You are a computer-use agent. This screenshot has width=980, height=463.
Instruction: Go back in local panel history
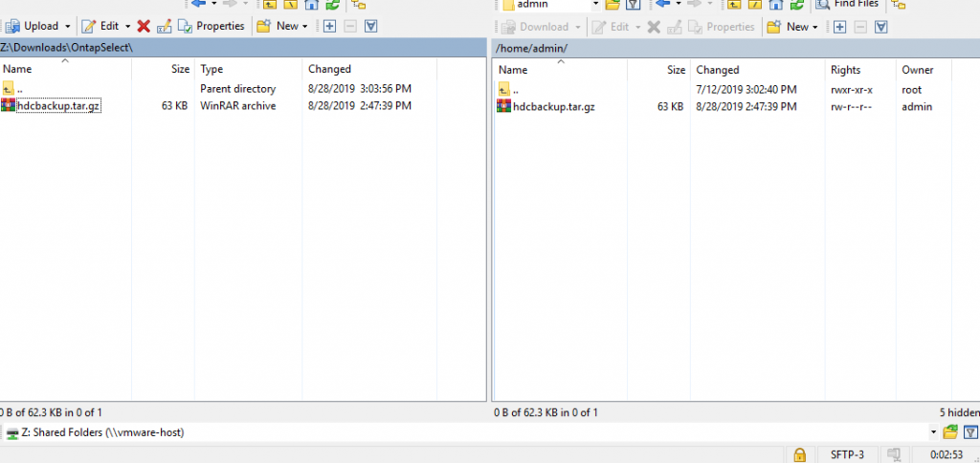199,4
